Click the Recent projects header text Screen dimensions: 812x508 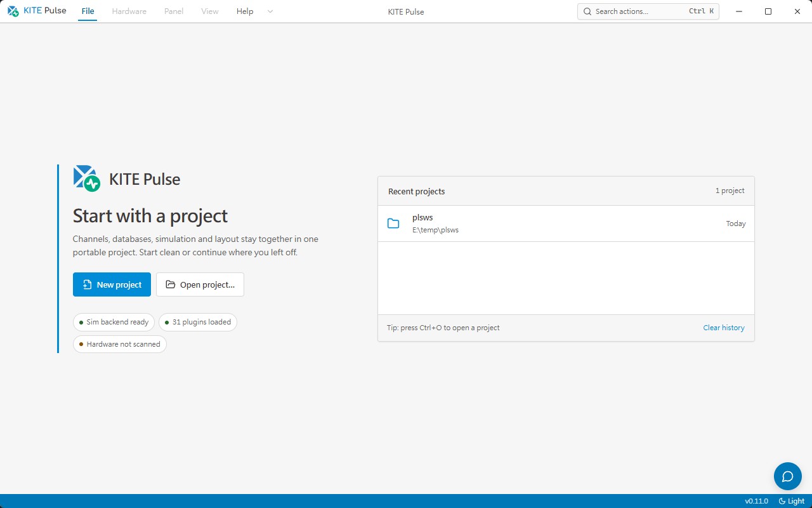click(417, 191)
